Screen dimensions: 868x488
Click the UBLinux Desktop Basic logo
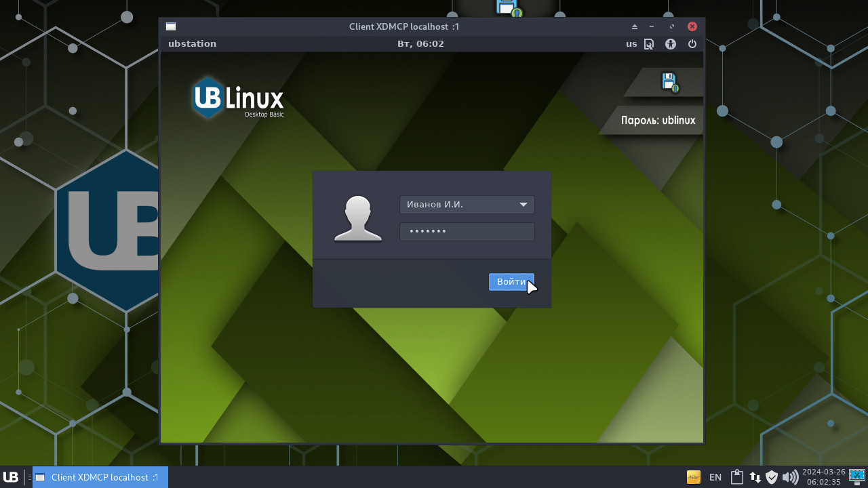tap(238, 98)
